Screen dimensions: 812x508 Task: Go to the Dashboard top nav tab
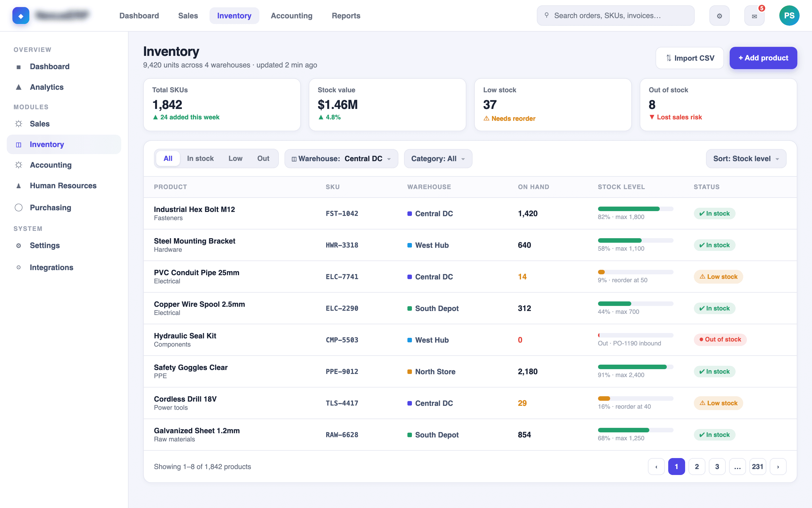[x=139, y=16]
